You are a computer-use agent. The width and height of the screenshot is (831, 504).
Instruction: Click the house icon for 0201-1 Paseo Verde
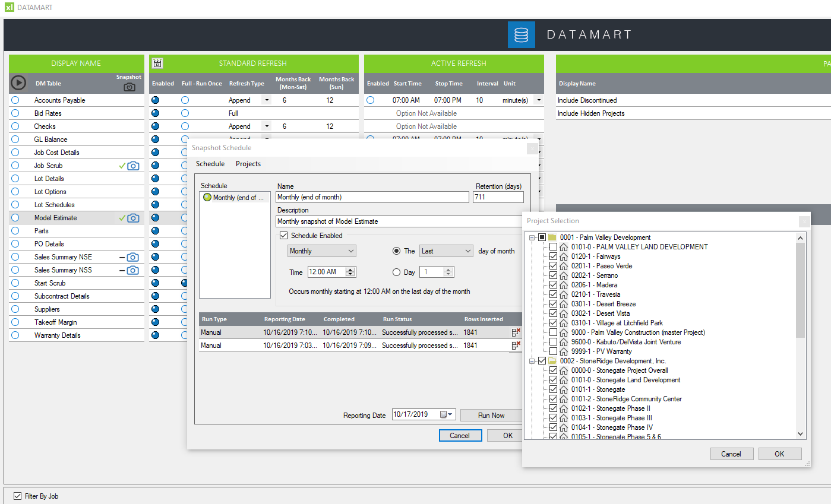564,266
